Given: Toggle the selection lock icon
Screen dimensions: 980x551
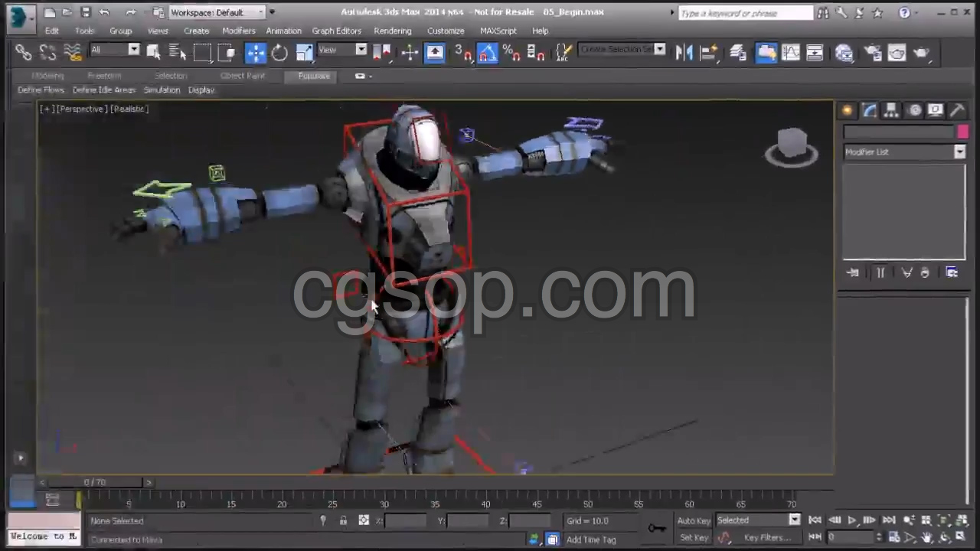Looking at the screenshot, I should click(343, 520).
